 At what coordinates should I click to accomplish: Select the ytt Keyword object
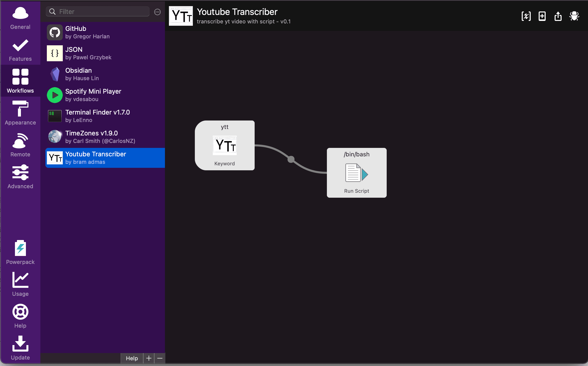[x=224, y=145]
